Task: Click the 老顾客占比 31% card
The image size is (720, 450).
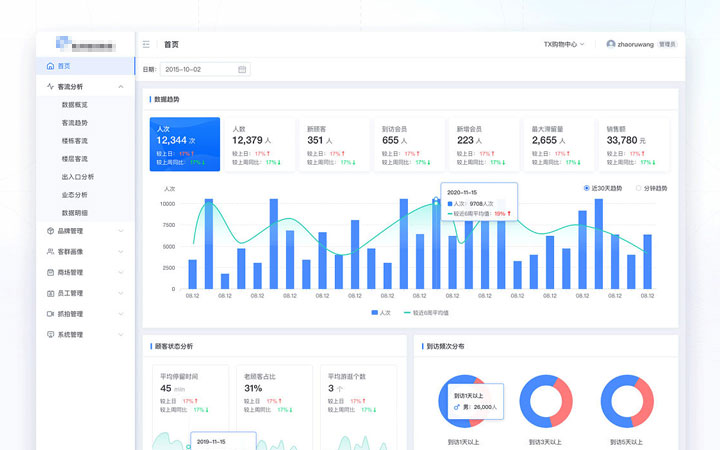Action: pos(274,407)
